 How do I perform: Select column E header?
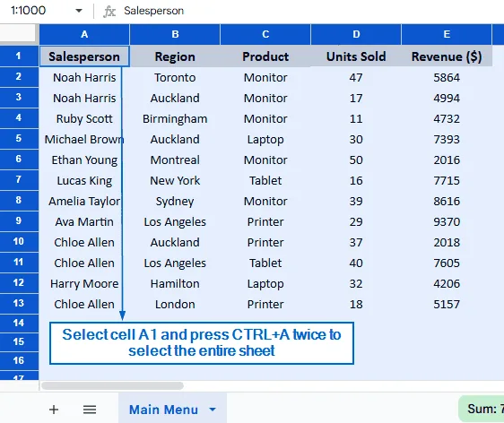(447, 34)
